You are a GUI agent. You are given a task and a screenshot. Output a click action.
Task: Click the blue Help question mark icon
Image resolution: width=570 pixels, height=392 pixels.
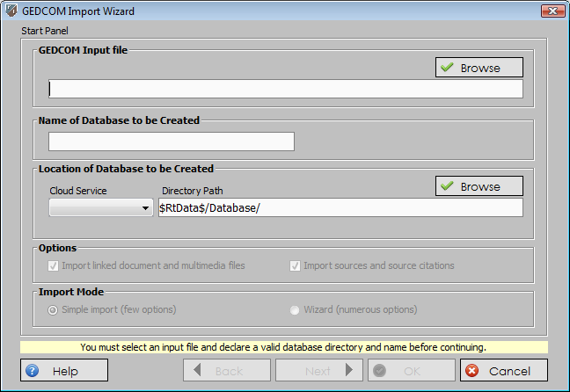[x=33, y=371]
